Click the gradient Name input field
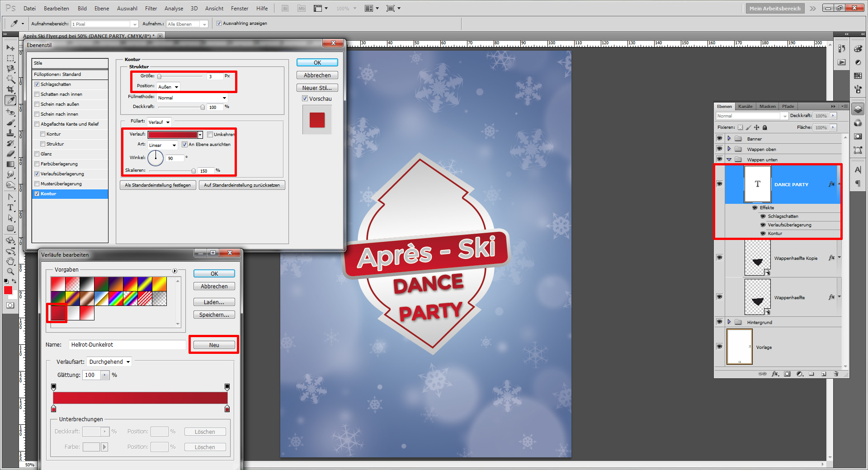 point(127,345)
